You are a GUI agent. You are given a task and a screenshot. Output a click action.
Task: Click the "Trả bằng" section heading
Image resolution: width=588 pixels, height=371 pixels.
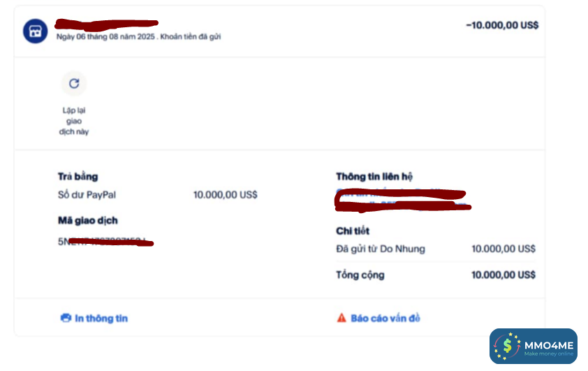click(78, 177)
